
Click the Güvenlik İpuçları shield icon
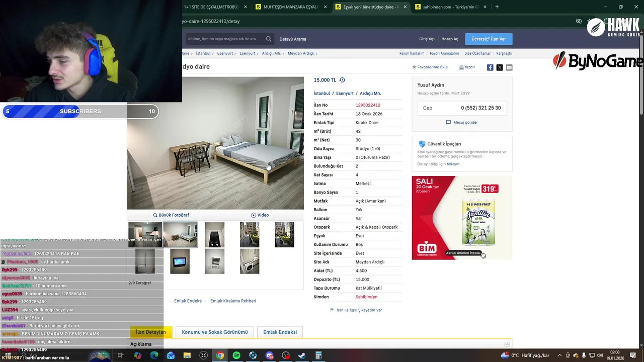(x=422, y=144)
